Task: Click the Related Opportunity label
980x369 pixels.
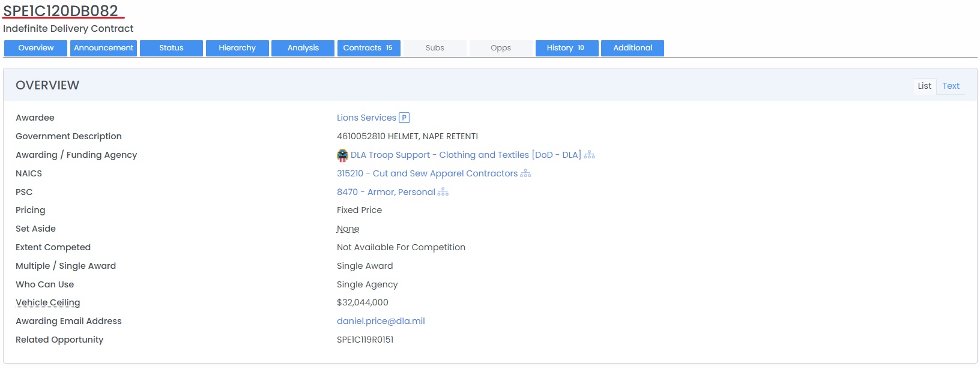Action: coord(59,340)
